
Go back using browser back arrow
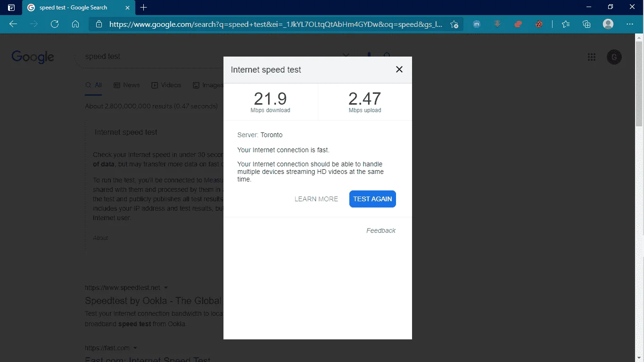point(13,24)
